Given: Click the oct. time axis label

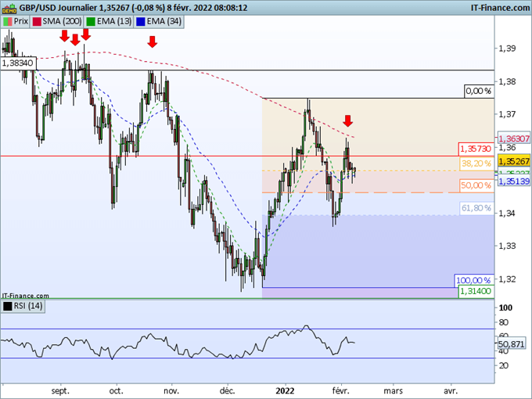Looking at the screenshot, I should point(116,391).
